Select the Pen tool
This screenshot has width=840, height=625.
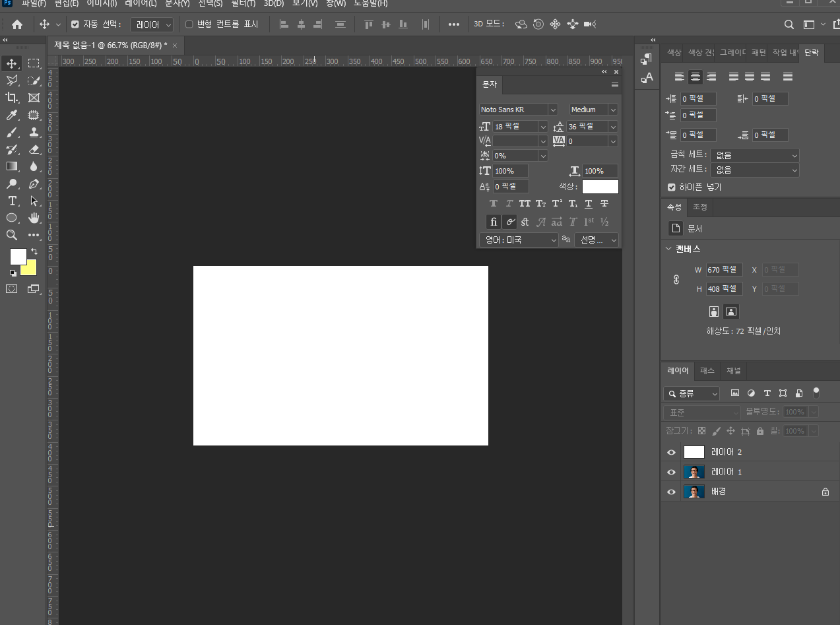point(34,183)
